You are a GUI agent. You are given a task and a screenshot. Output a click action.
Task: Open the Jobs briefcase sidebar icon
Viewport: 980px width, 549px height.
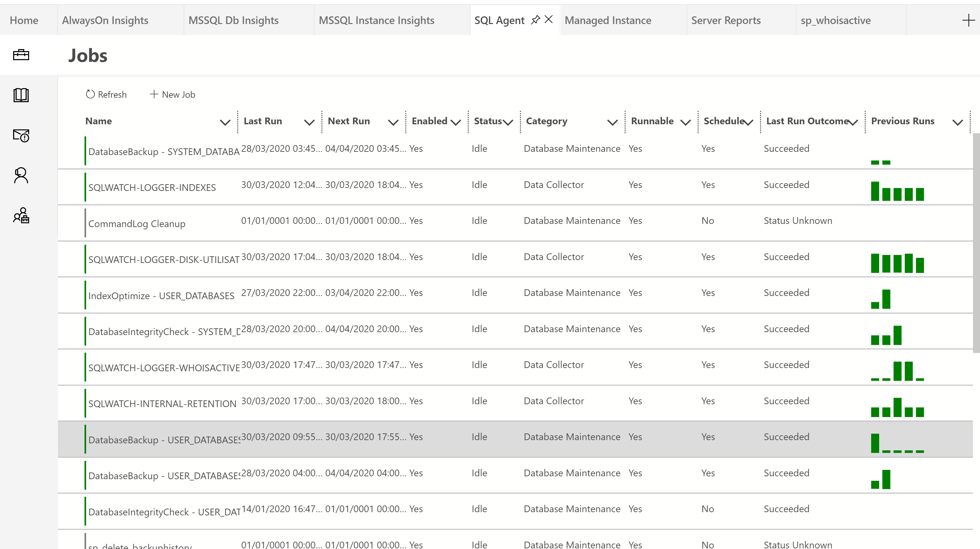[21, 55]
